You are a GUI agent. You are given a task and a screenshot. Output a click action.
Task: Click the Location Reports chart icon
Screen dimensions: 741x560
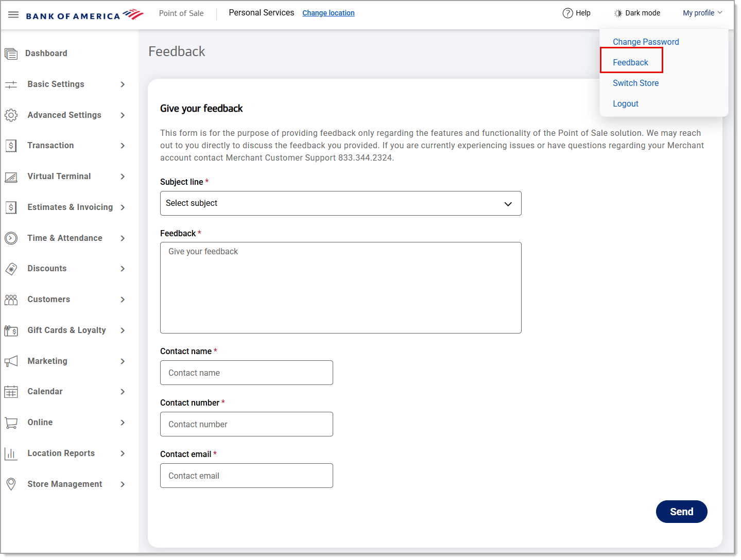tap(11, 453)
